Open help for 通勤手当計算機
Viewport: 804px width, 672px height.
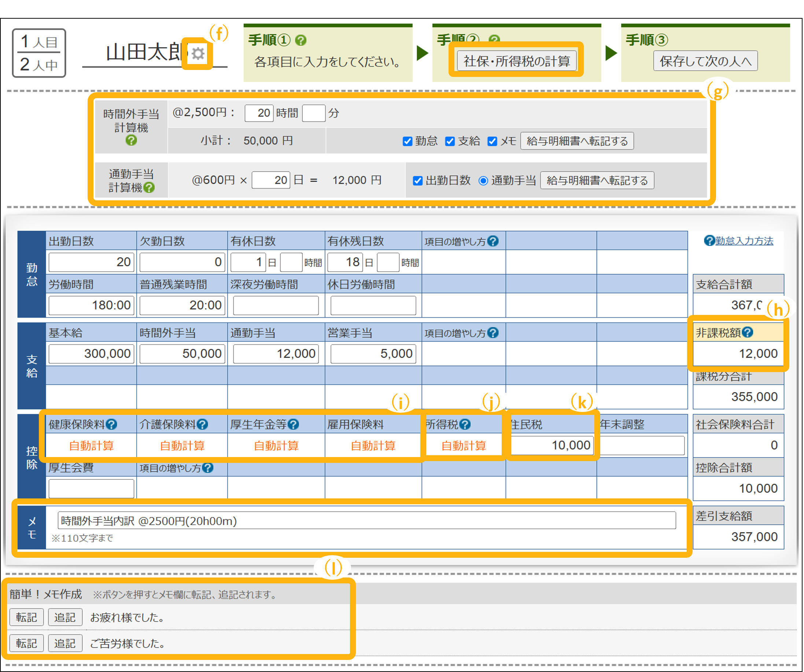click(x=149, y=187)
